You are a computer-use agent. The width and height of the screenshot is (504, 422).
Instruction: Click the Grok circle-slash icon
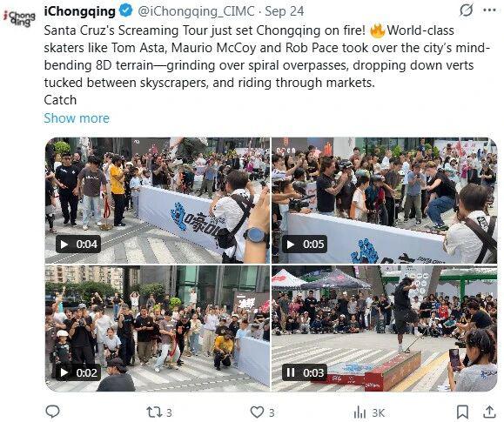466,10
